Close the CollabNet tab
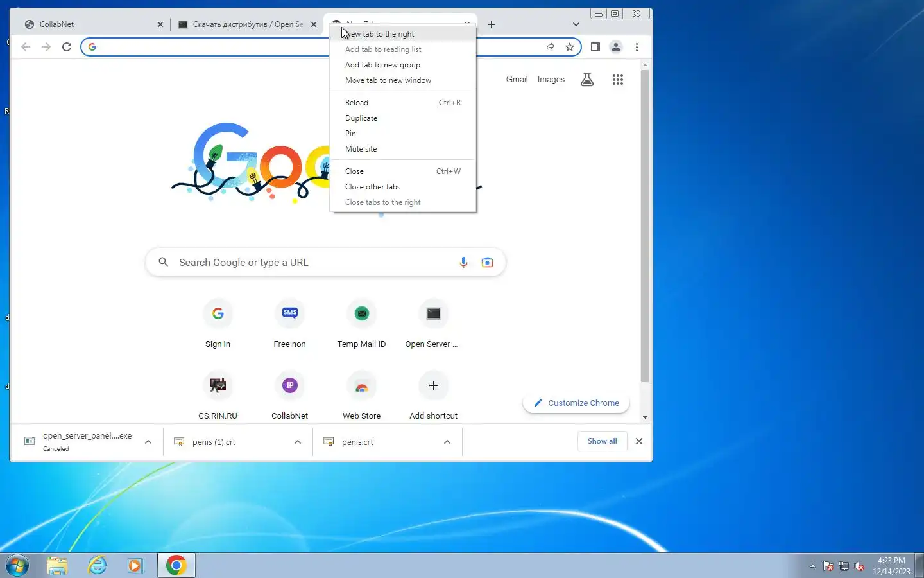Screen dimensions: 924x578 pos(160,24)
